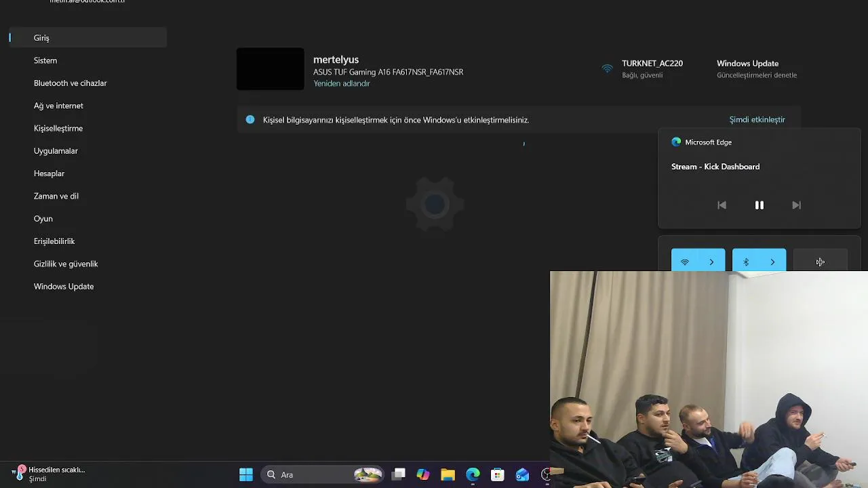Skip to previous track in media flyout
Image resolution: width=868 pixels, height=488 pixels.
click(722, 205)
